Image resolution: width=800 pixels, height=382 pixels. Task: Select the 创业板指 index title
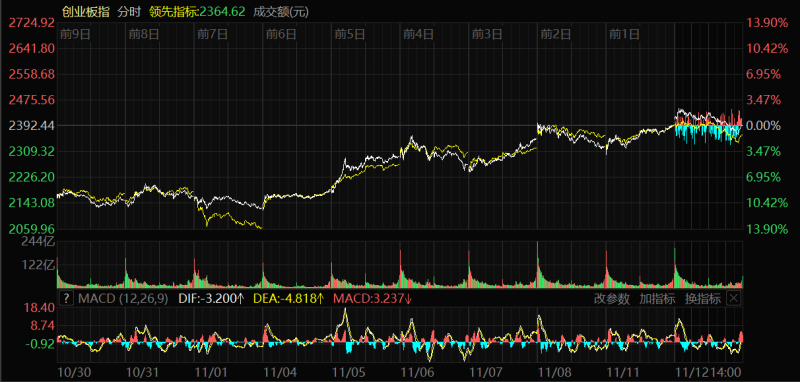[86, 11]
